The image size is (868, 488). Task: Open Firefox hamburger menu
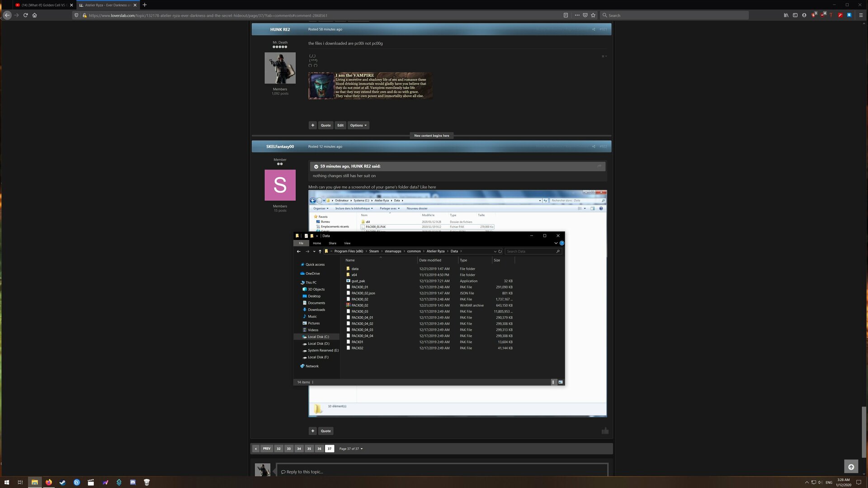(861, 15)
